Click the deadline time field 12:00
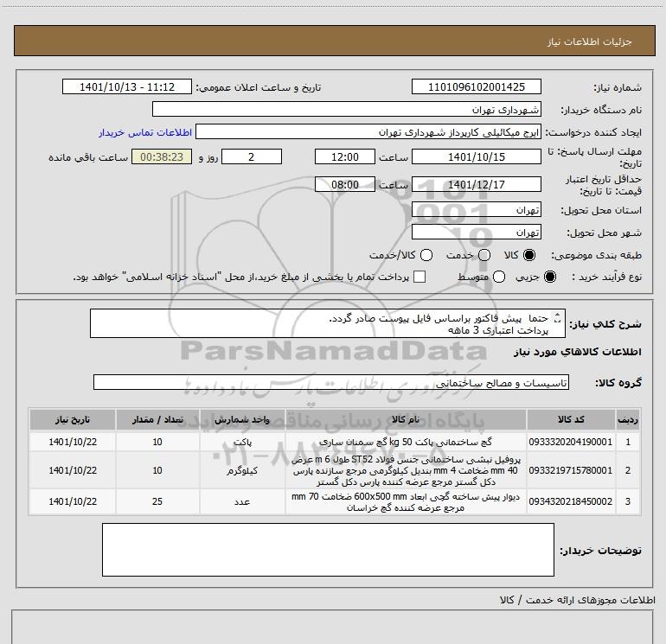The image size is (666, 644). click(x=345, y=156)
